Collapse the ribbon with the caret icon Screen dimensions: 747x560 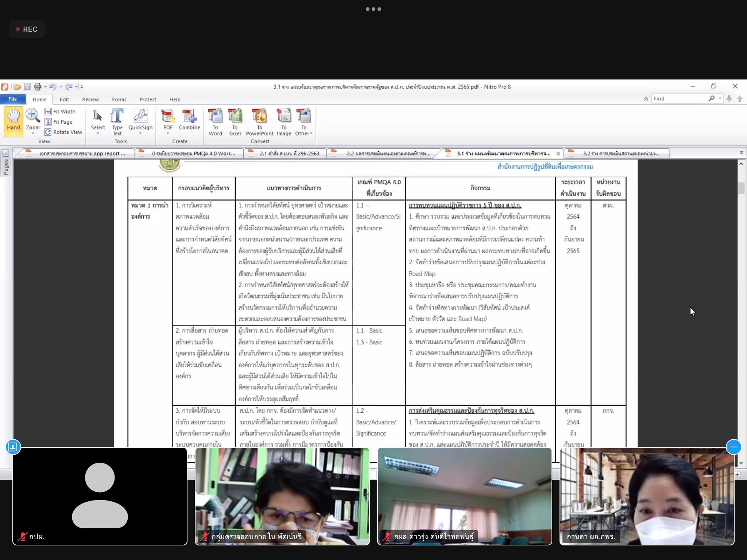tap(646, 99)
